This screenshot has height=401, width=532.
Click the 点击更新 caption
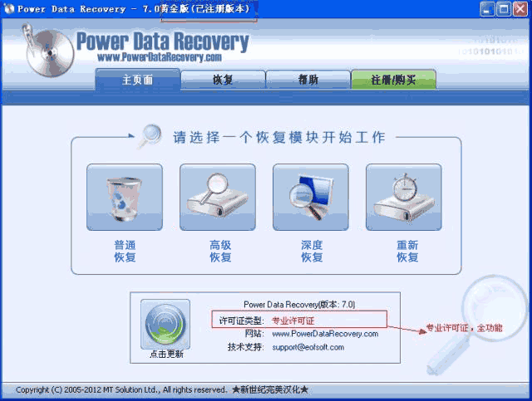(166, 355)
